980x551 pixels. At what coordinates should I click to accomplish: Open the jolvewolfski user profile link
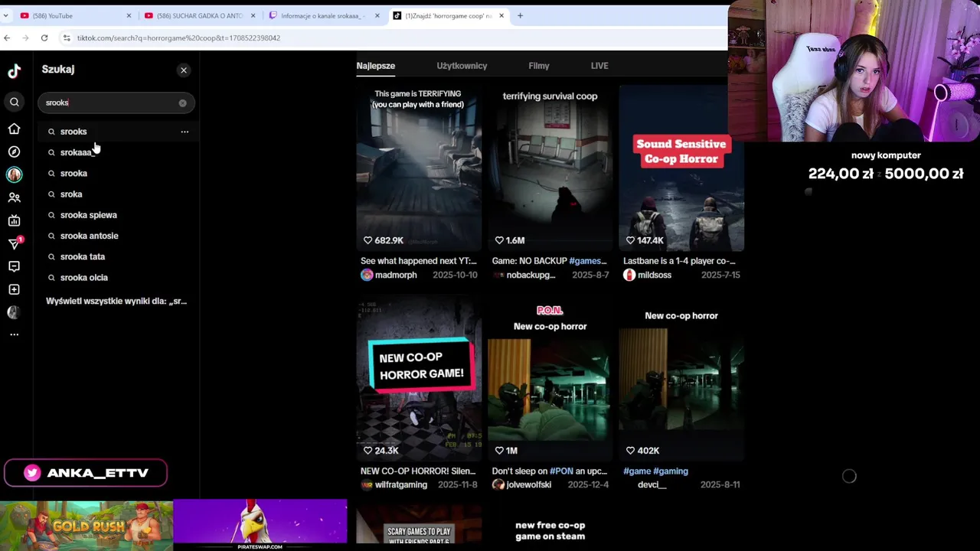[521, 485]
